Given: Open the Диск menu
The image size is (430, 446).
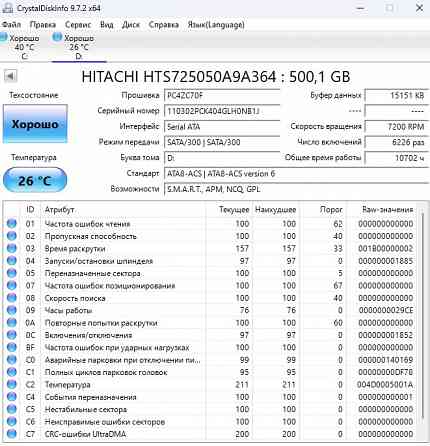Looking at the screenshot, I should coord(131,25).
